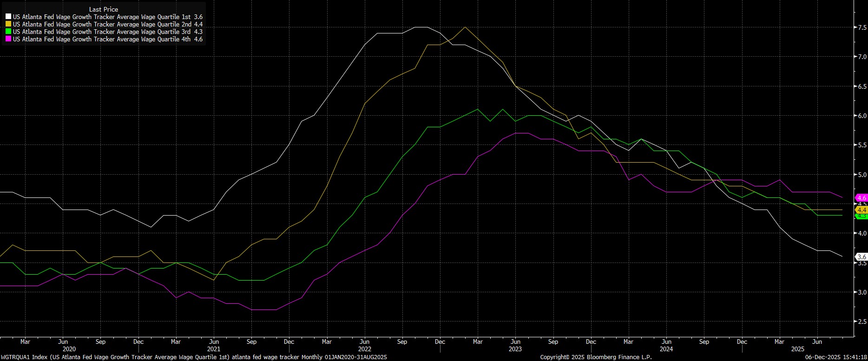Image resolution: width=868 pixels, height=361 pixels.
Task: Click the Bloomberg Finance L.P. copyright text
Action: (596, 357)
